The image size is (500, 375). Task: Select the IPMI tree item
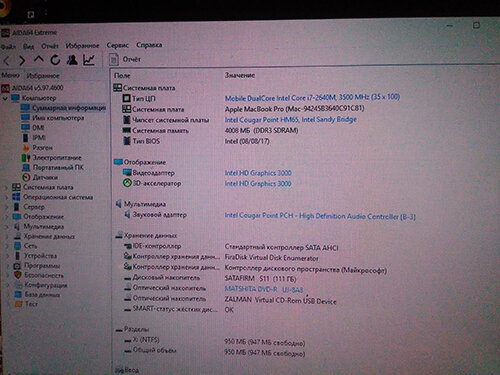[34, 137]
